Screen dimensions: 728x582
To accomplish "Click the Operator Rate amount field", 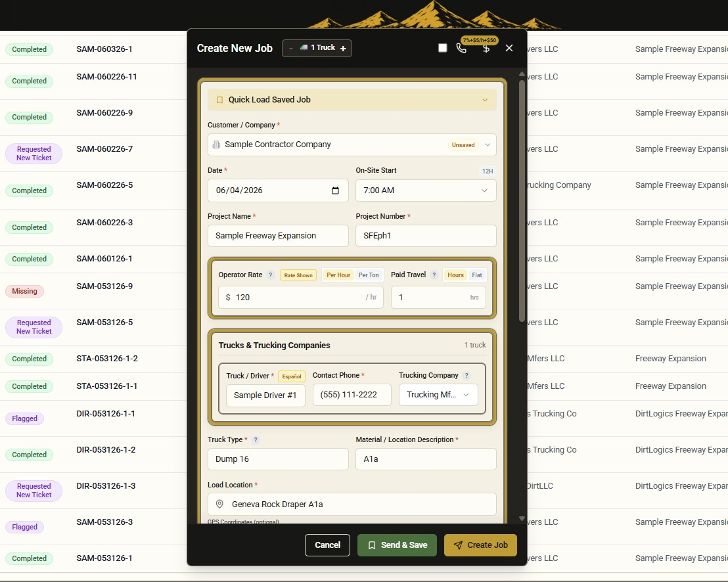I will (x=301, y=298).
